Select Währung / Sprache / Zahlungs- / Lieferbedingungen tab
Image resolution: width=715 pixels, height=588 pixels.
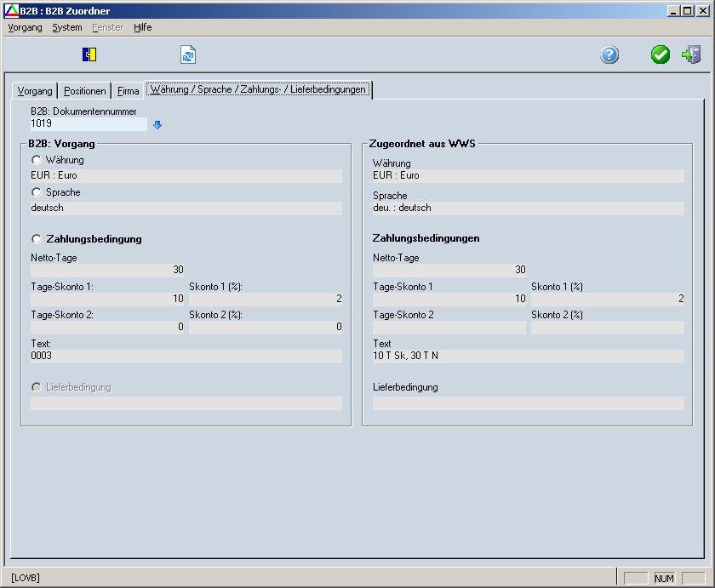coord(258,89)
